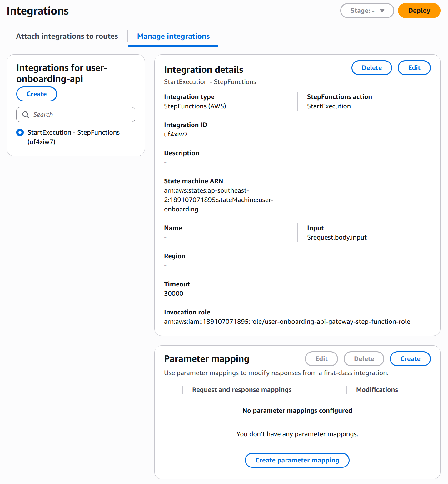Switch to the Manage integrations tab
Image resolution: width=448 pixels, height=484 pixels.
pos(173,36)
